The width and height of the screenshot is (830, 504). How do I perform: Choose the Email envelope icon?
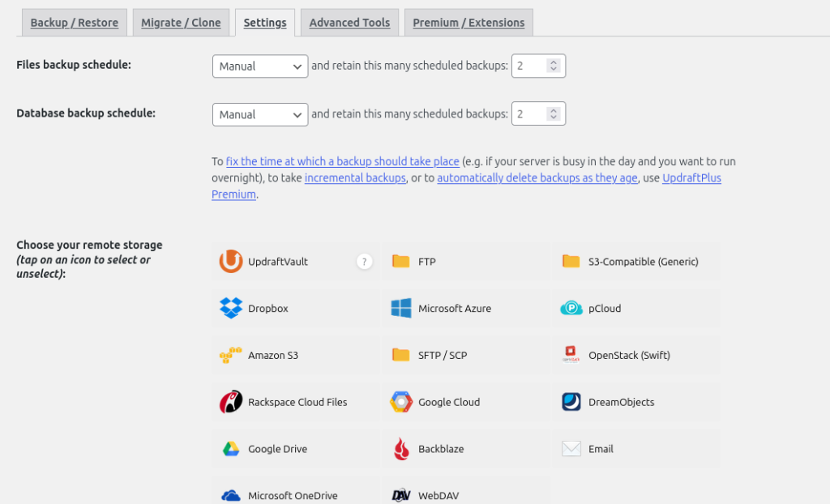571,449
